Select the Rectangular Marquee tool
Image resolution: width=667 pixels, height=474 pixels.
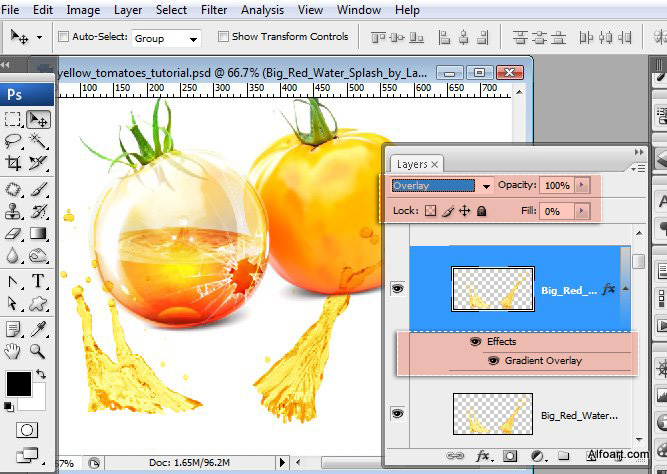pyautogui.click(x=14, y=120)
